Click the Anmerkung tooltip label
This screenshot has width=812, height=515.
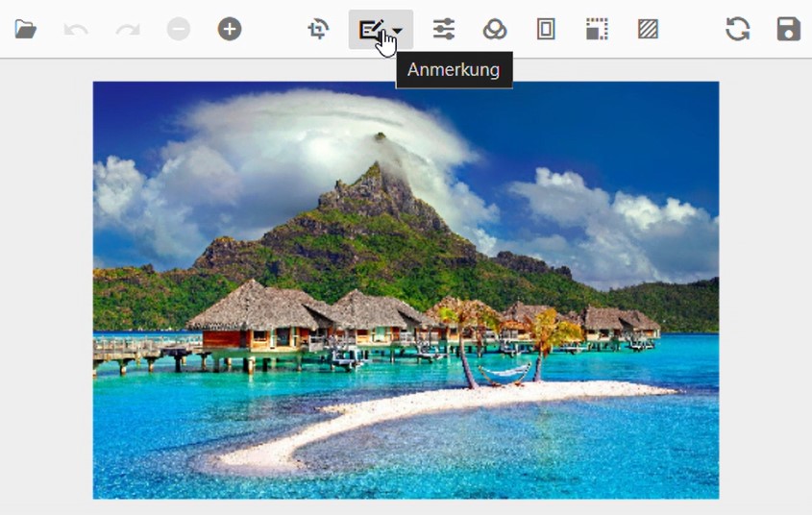(454, 70)
